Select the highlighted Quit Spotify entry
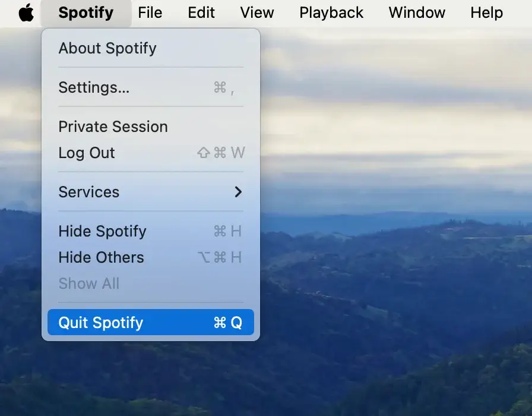The height and width of the screenshot is (416, 532). click(100, 322)
